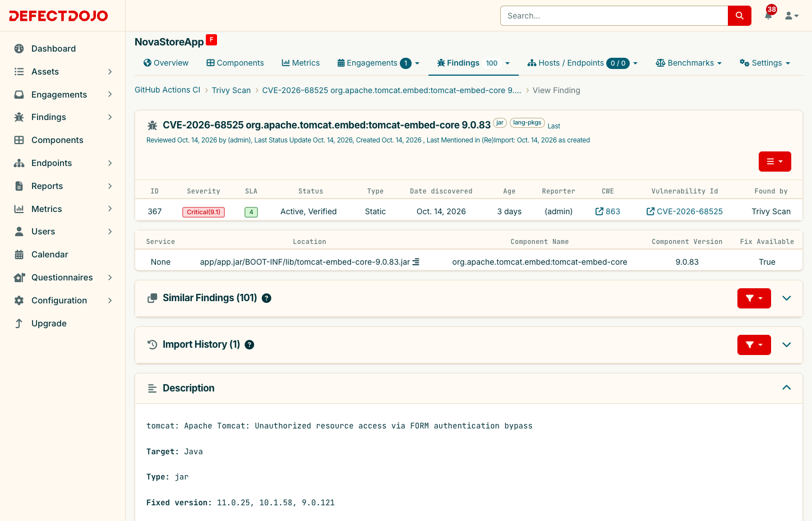The image size is (812, 521).
Task: Expand the Engagements sidebar submenu chevron
Action: 110,95
